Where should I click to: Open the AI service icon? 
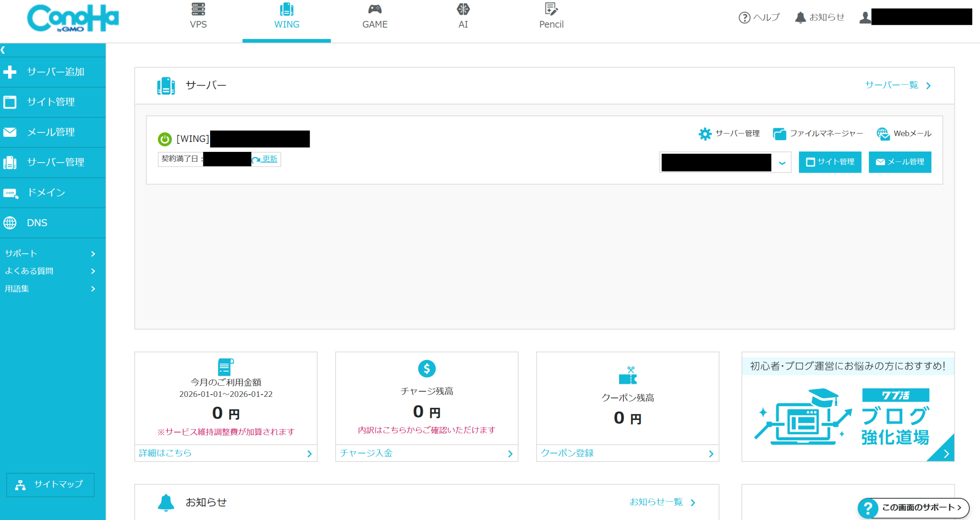(x=463, y=9)
